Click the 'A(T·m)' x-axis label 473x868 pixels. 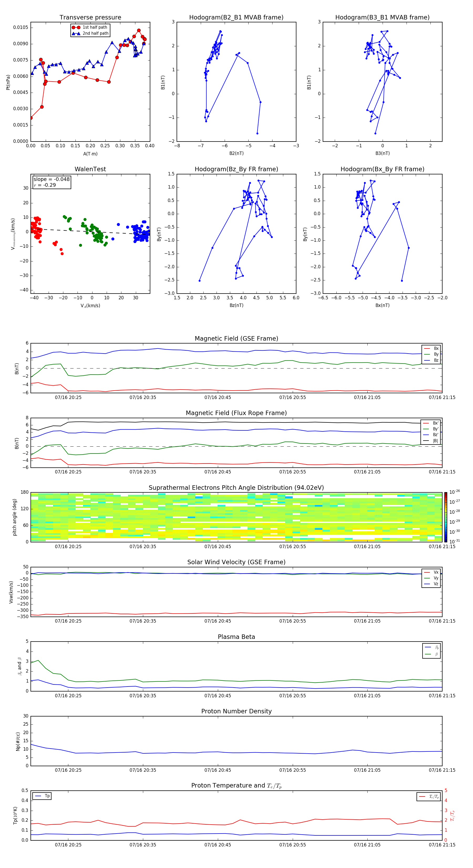pyautogui.click(x=90, y=154)
